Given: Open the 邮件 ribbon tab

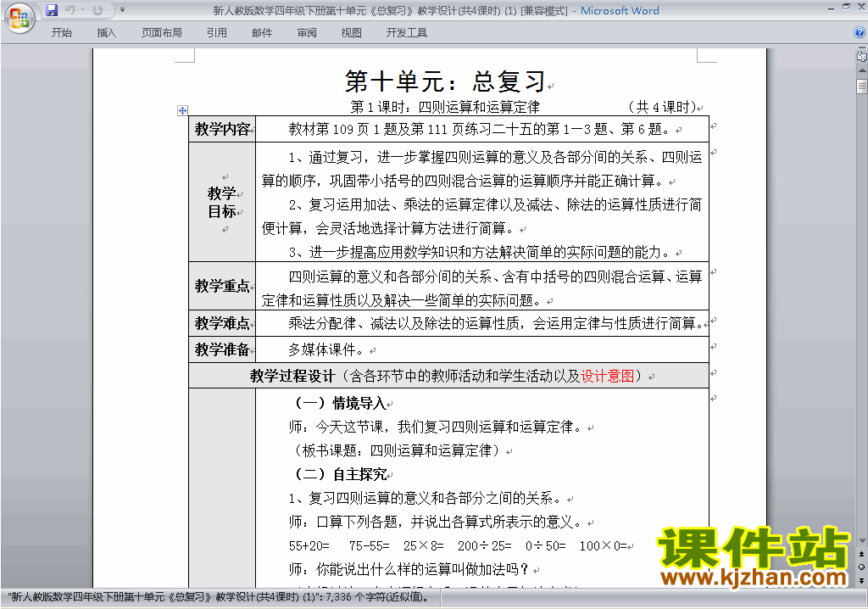Looking at the screenshot, I should (262, 33).
